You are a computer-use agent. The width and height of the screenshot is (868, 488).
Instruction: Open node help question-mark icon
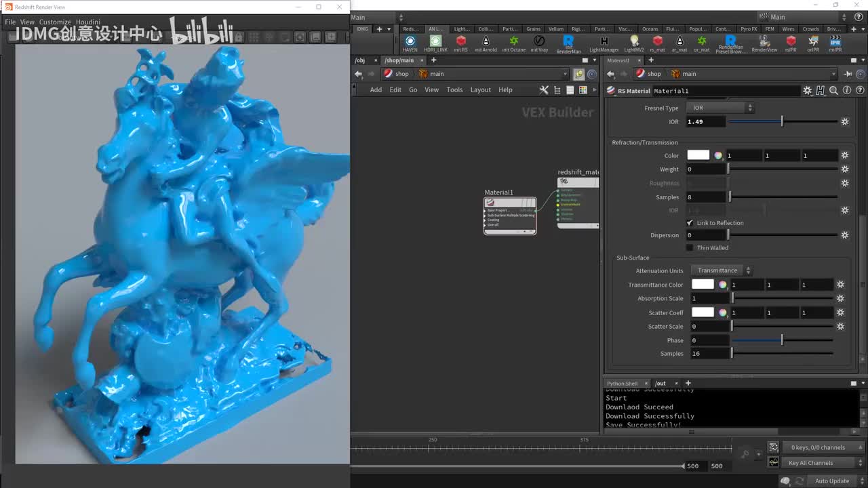point(861,90)
